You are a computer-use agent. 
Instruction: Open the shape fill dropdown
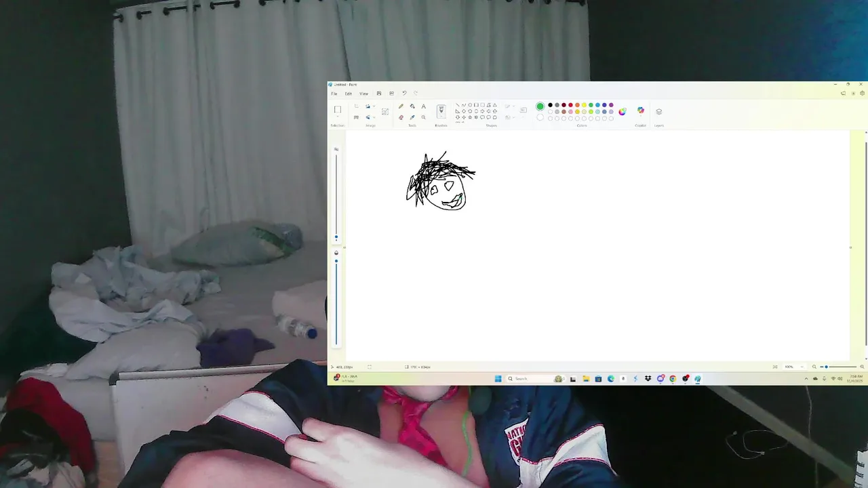click(x=513, y=117)
